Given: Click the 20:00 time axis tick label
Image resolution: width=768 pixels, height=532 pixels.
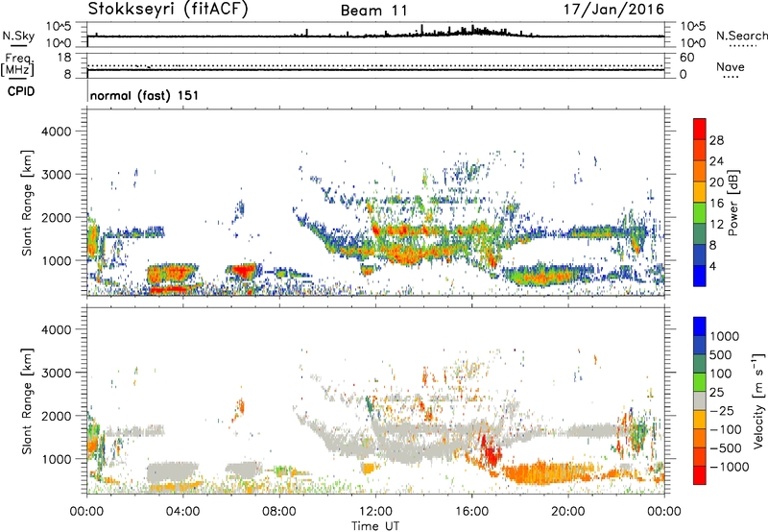Looking at the screenshot, I should (568, 512).
